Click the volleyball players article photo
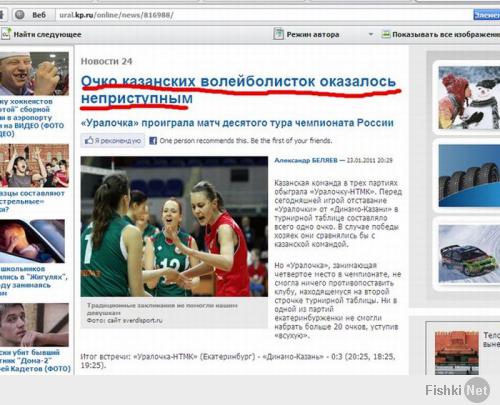500x405 pixels. point(174,226)
